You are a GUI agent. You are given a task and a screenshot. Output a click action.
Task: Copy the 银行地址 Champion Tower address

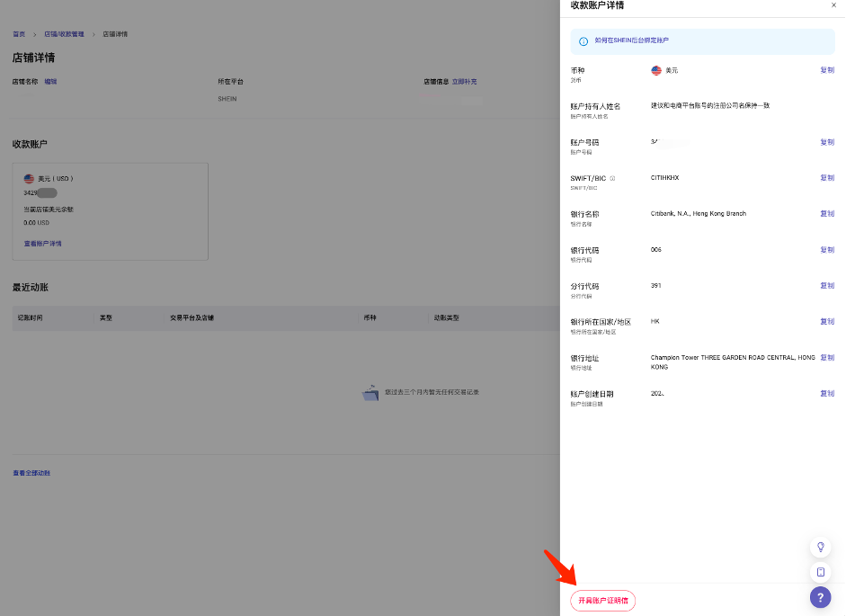pos(826,358)
